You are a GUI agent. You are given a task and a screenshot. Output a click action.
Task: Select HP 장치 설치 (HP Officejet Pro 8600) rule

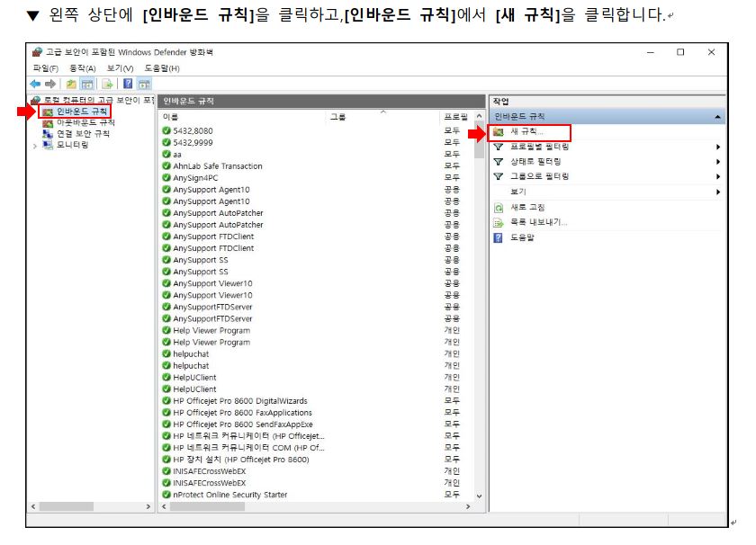(x=316, y=460)
